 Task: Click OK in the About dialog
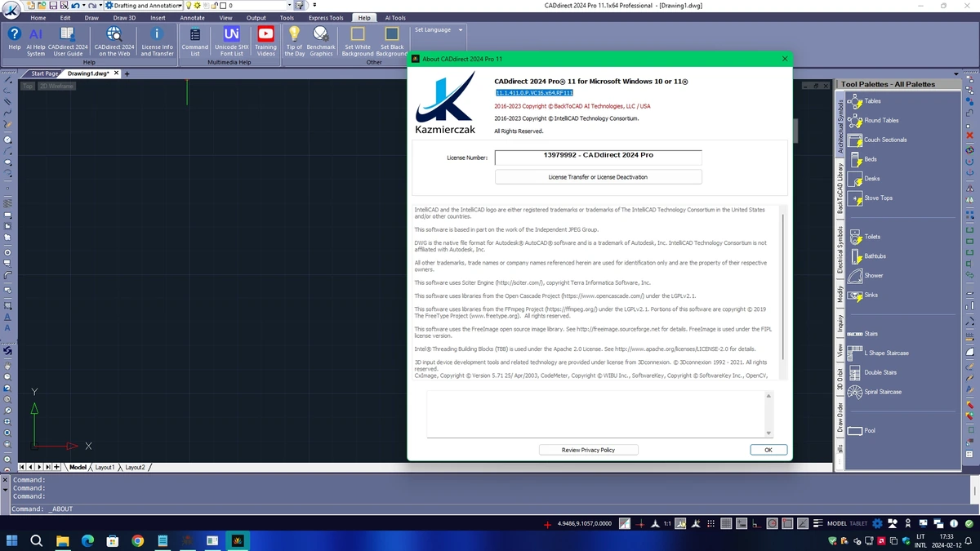[x=768, y=450]
